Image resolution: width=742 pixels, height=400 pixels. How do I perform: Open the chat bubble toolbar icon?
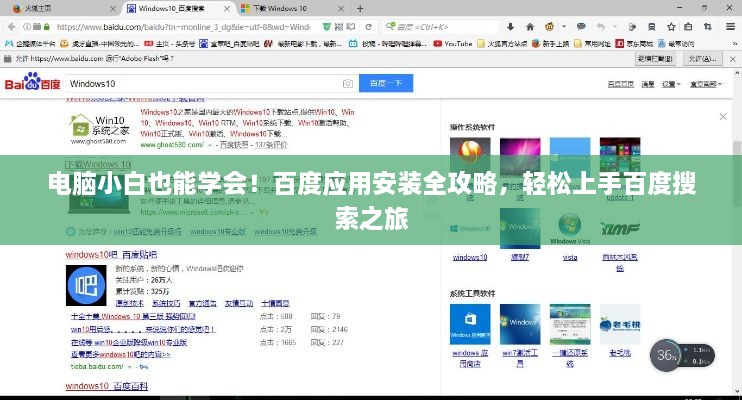click(581, 27)
